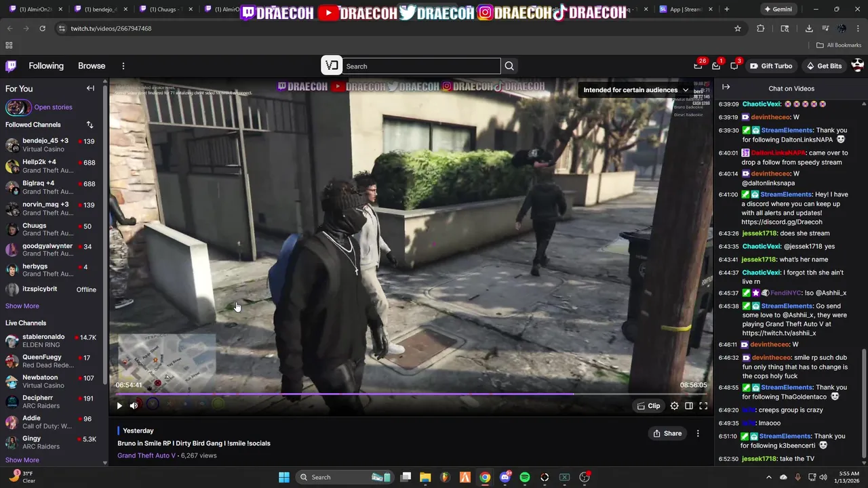Click the address bar URL
Viewport: 868px width, 488px height.
point(111,28)
